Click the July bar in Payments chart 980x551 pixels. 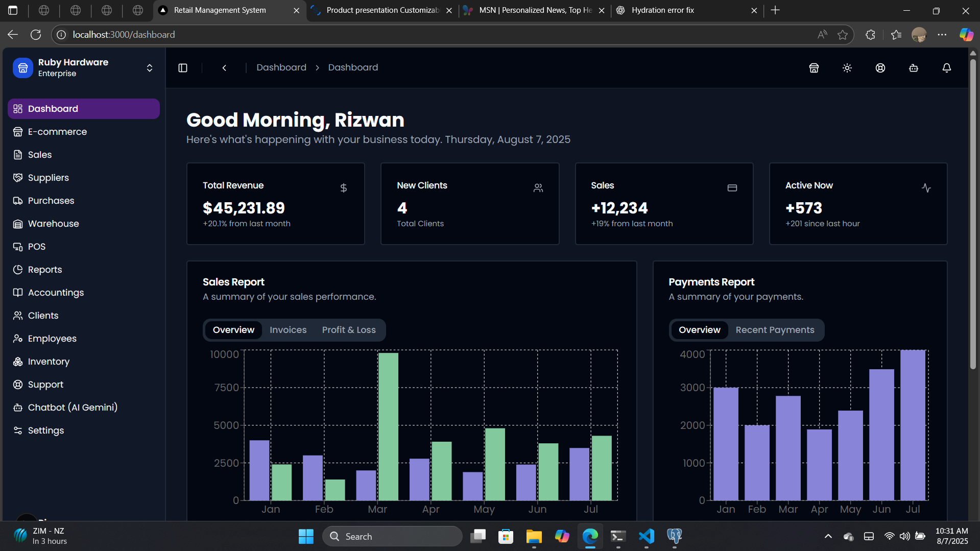click(913, 425)
